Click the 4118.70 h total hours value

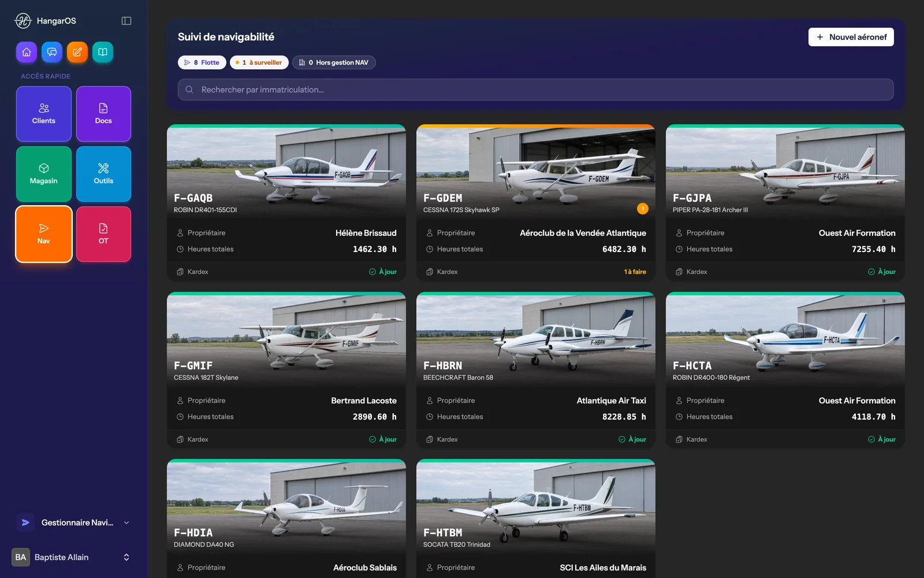point(874,417)
